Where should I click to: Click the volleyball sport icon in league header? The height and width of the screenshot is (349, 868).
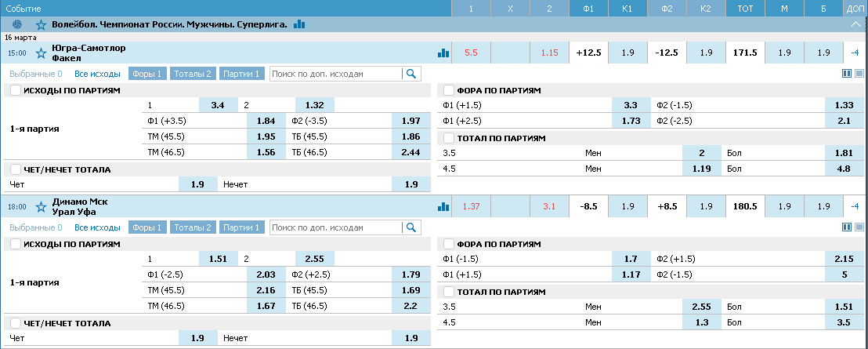click(17, 24)
